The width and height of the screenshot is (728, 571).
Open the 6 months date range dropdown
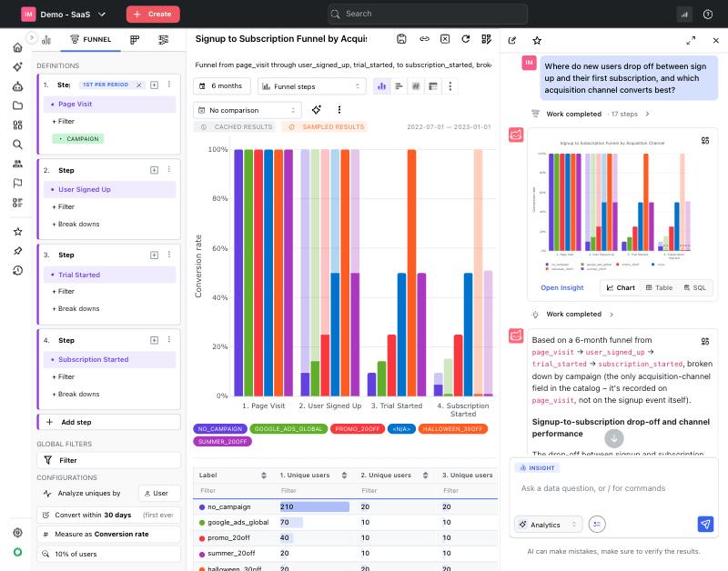222,86
